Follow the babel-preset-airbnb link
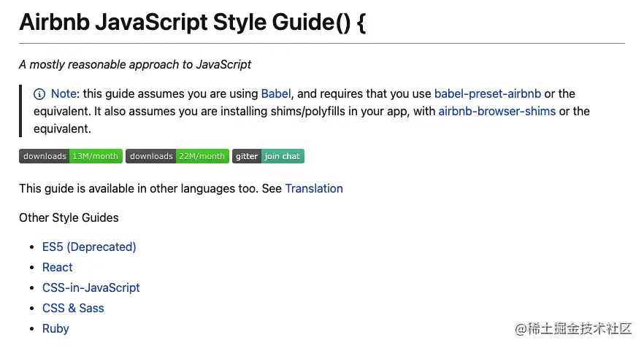 [487, 93]
